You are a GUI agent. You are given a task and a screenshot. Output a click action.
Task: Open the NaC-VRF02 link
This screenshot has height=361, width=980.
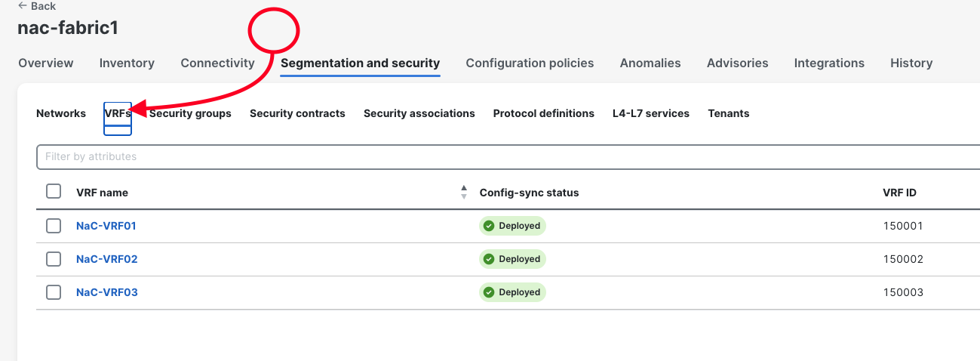click(107, 259)
